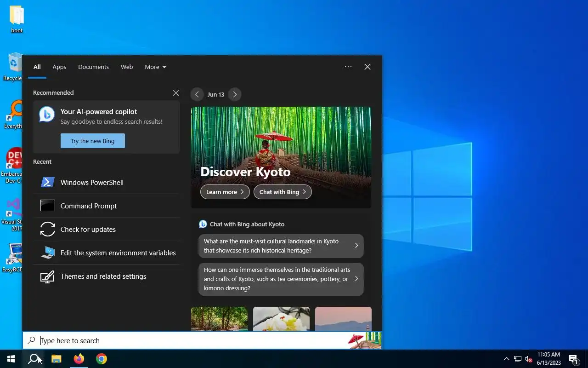Click the network status tray icon
588x368 pixels.
click(518, 359)
